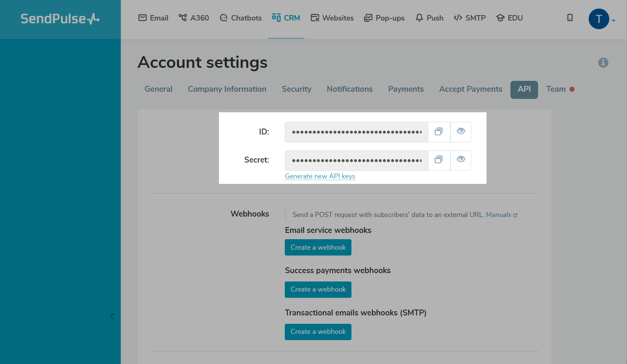Open the SMTP service
The height and width of the screenshot is (364, 627).
470,18
